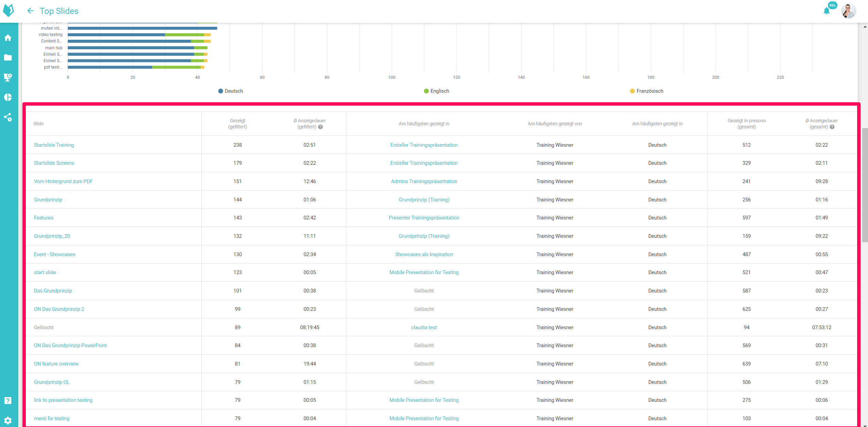Toggle the Deutsch legend entry in the chart
868x427 pixels.
pyautogui.click(x=231, y=91)
